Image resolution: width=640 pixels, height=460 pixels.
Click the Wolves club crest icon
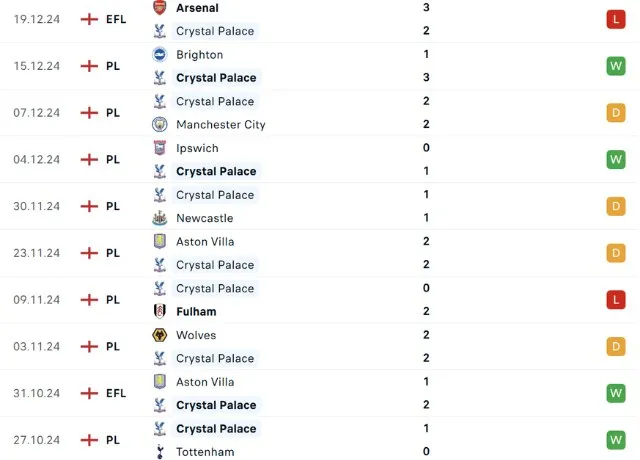158,335
